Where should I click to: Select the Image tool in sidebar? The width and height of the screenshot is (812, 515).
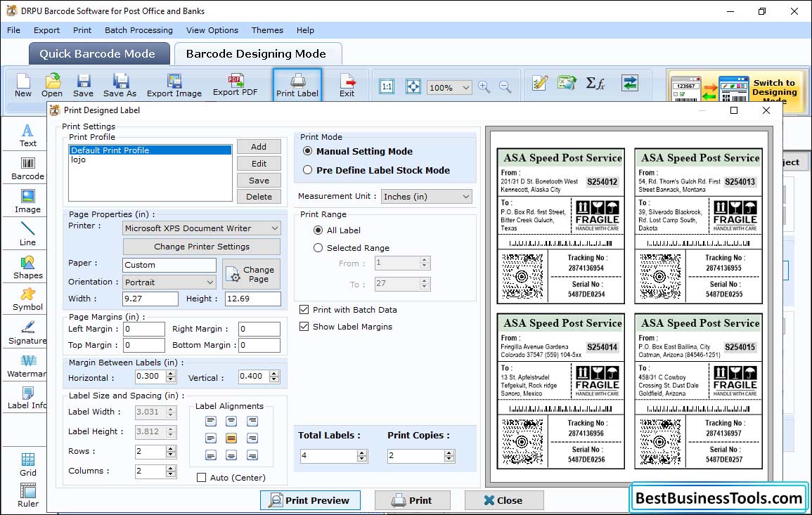[x=28, y=202]
